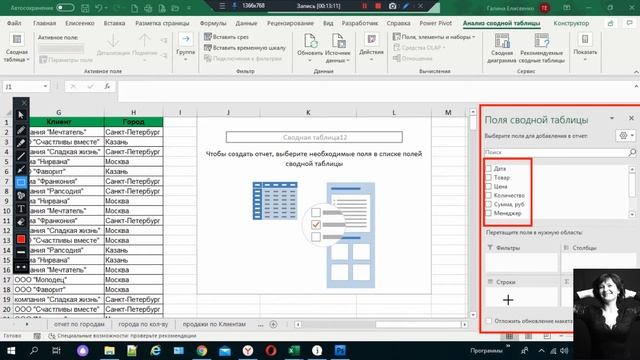
Task: Open the Actions dropdown
Action: 371,47
